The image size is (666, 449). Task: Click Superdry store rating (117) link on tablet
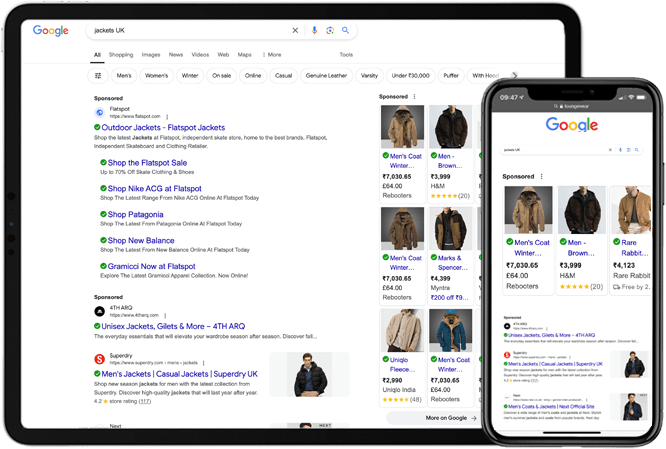tap(144, 401)
